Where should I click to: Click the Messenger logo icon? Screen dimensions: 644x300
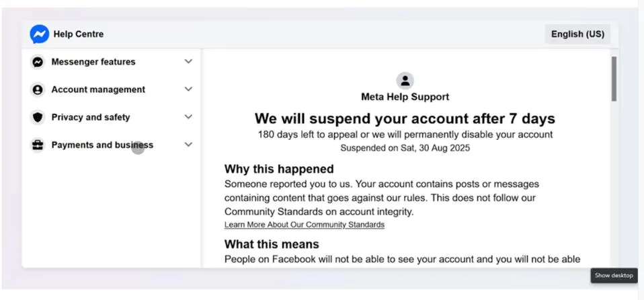coord(39,34)
